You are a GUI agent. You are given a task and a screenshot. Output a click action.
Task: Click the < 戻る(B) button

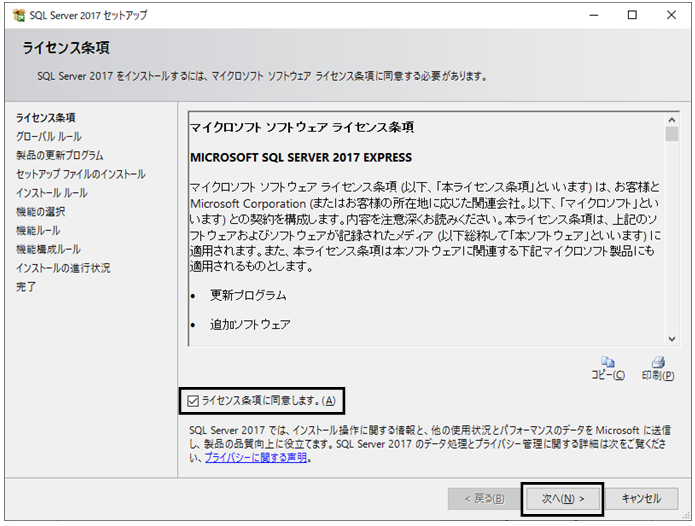pos(484,499)
